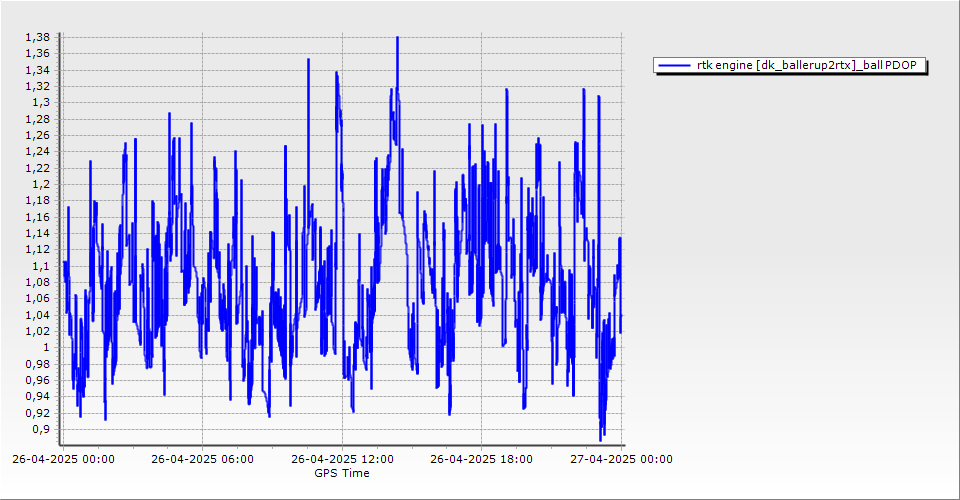Click the 1,24 y-axis label
The width and height of the screenshot is (960, 500).
[37, 152]
